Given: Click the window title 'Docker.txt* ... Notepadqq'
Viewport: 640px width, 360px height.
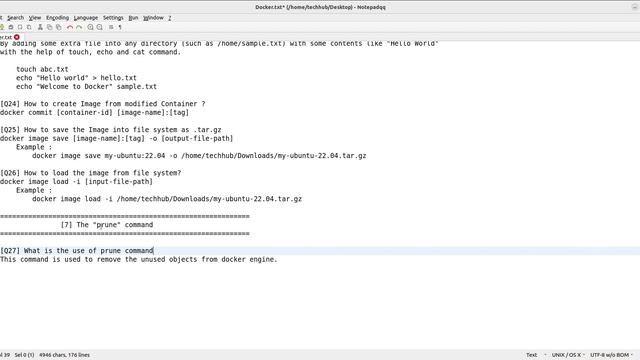Looking at the screenshot, I should (x=320, y=7).
